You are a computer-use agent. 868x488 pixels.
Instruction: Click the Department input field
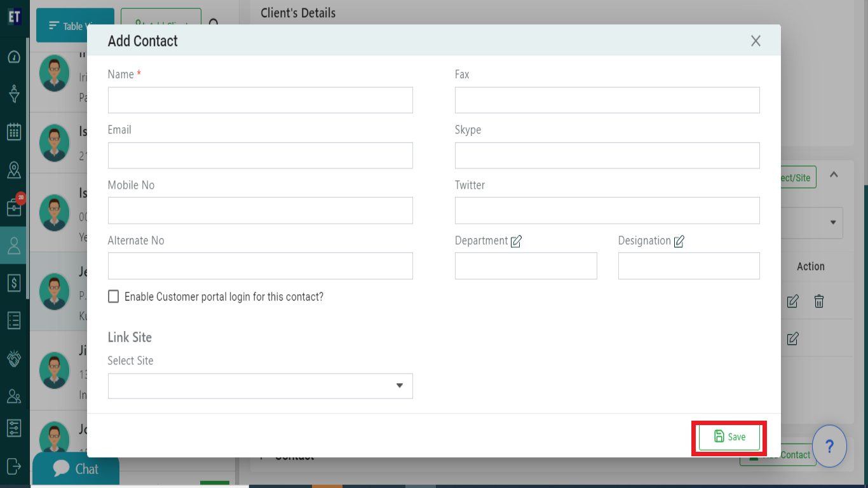click(x=526, y=266)
